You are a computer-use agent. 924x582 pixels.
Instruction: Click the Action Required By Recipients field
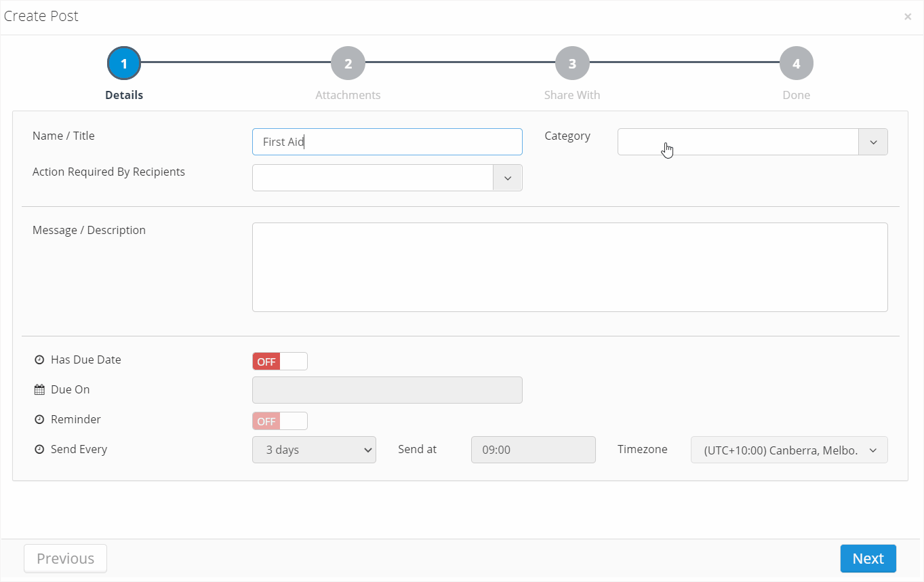point(373,178)
